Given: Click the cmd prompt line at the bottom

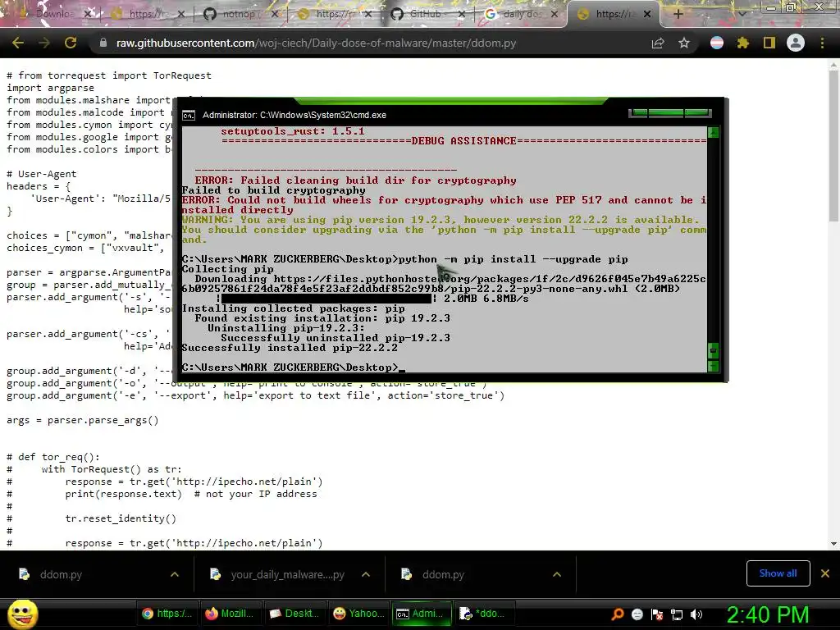Looking at the screenshot, I should [293, 367].
